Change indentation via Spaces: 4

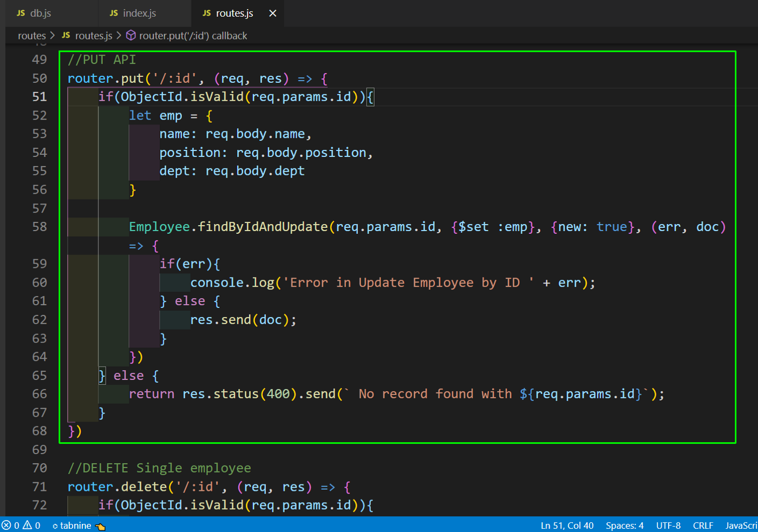tap(625, 526)
